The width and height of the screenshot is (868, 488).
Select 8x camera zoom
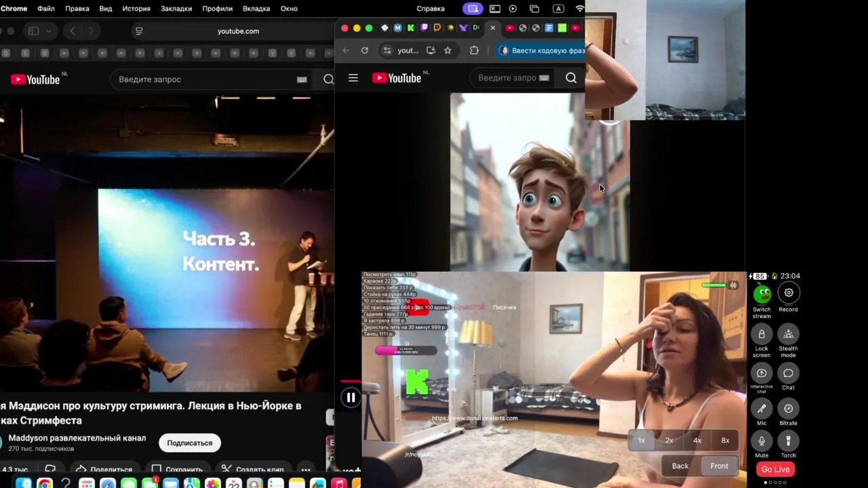click(x=725, y=441)
